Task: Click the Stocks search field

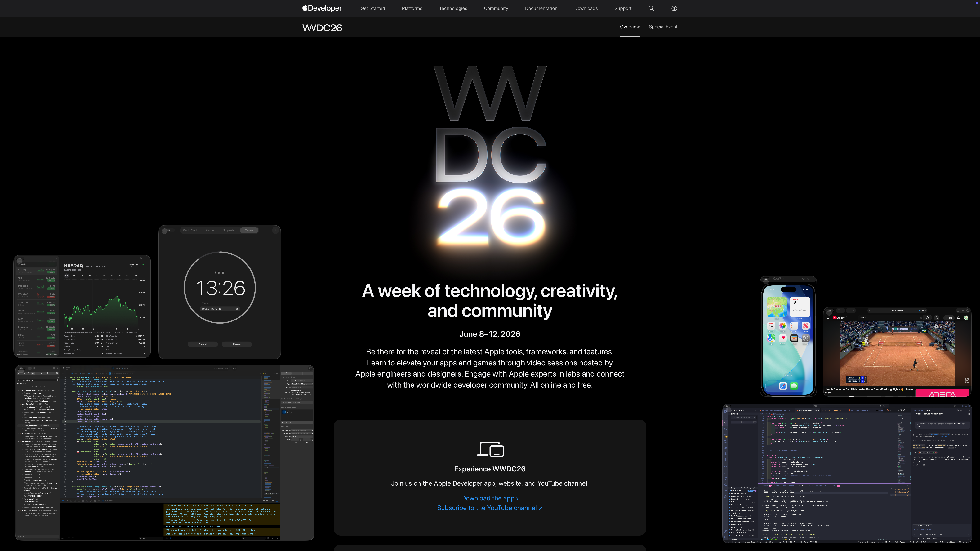Action: point(37,264)
